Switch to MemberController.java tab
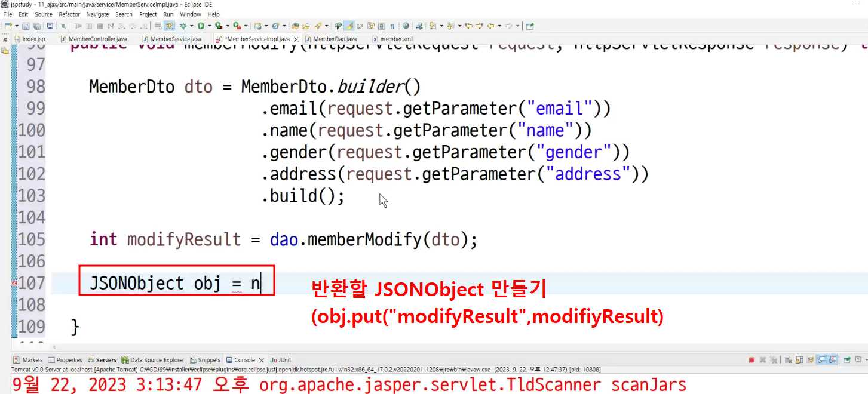The width and height of the screenshot is (868, 394). 93,39
